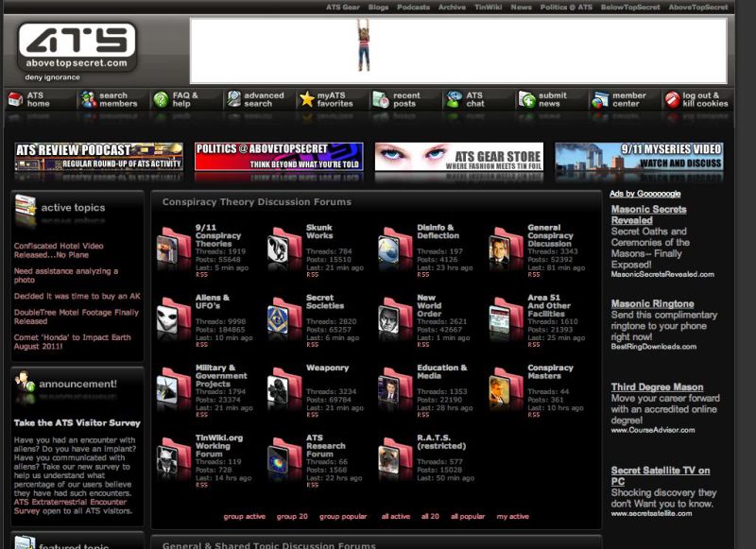This screenshot has height=549, width=756.
Task: Click the log out & kill cookies icon
Action: pos(672,99)
